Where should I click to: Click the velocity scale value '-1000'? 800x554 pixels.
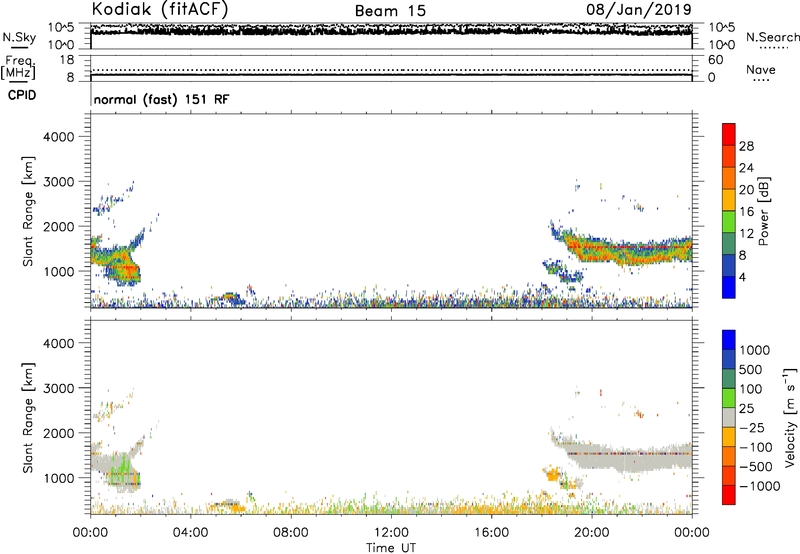(x=759, y=486)
